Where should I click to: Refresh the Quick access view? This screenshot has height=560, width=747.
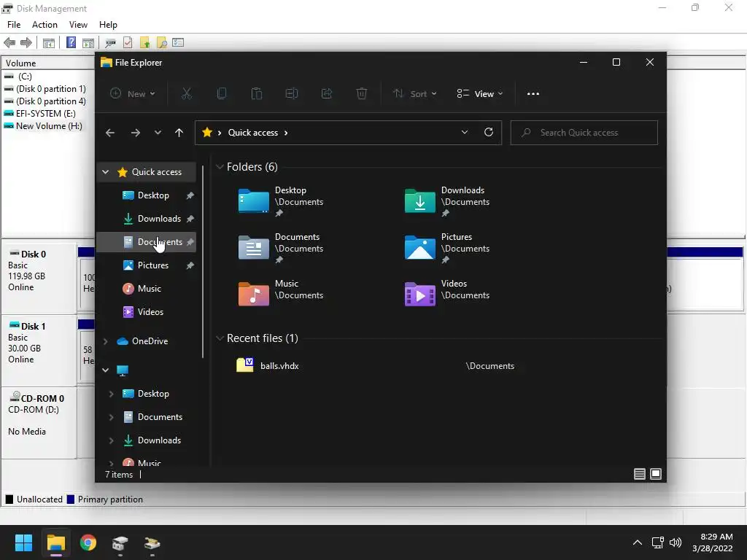point(489,133)
